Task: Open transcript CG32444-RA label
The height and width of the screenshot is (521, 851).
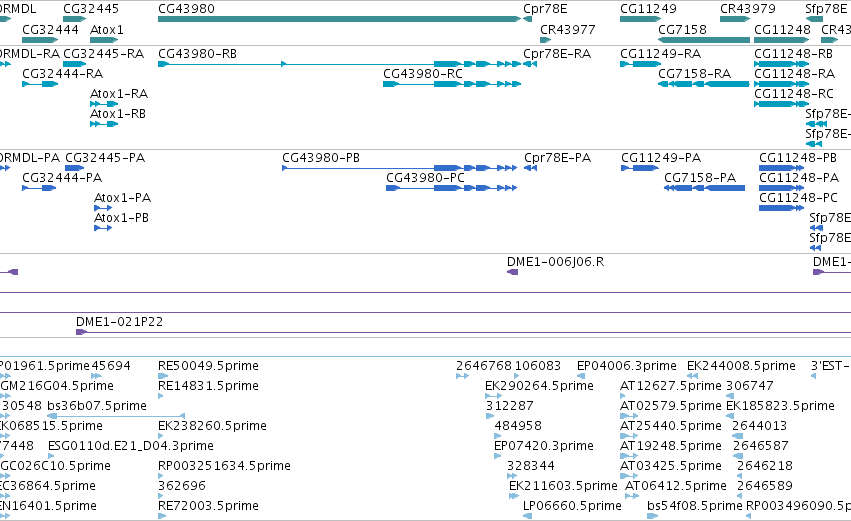Action: [62, 73]
